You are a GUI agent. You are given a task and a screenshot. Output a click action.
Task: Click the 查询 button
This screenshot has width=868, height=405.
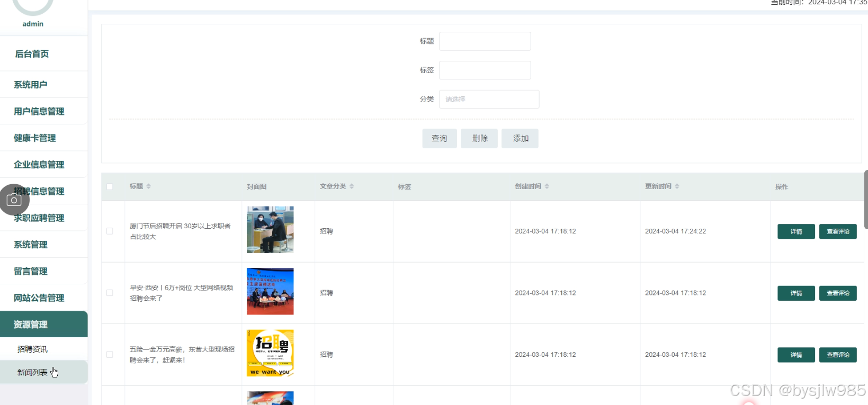click(440, 138)
